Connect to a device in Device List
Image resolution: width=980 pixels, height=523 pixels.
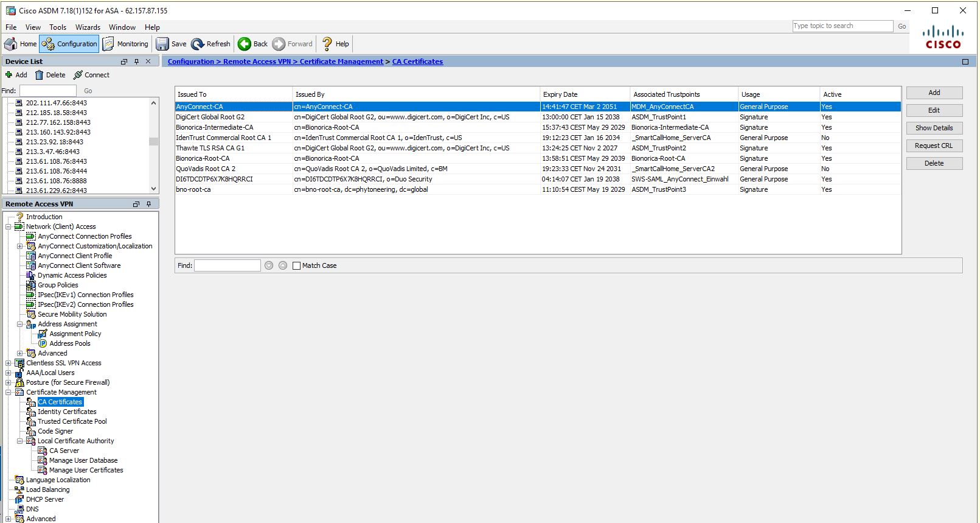91,75
